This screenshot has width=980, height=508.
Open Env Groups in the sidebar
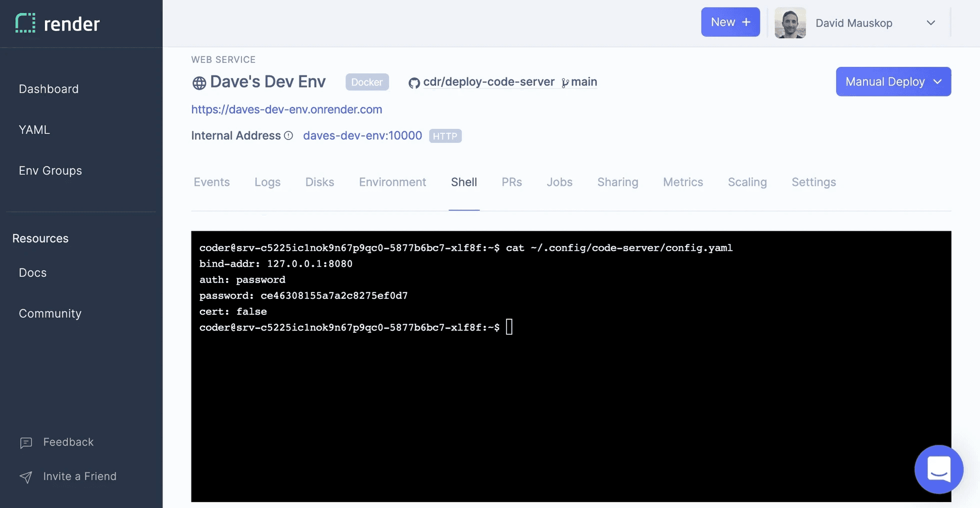(x=50, y=171)
